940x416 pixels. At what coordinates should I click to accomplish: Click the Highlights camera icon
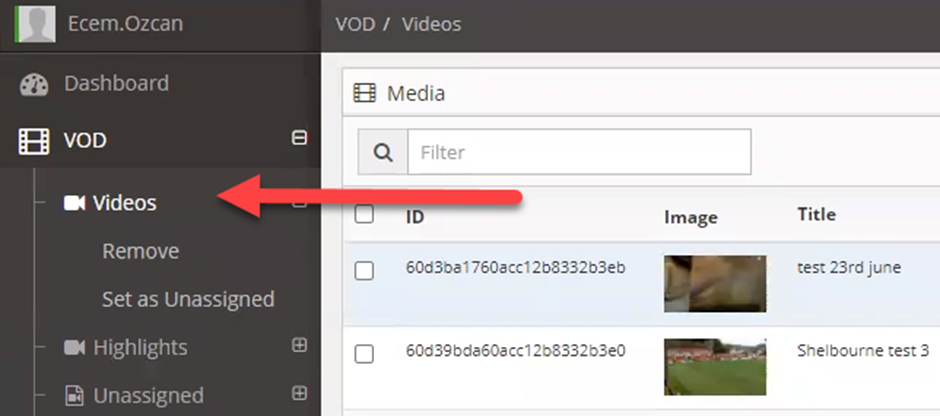coord(74,348)
